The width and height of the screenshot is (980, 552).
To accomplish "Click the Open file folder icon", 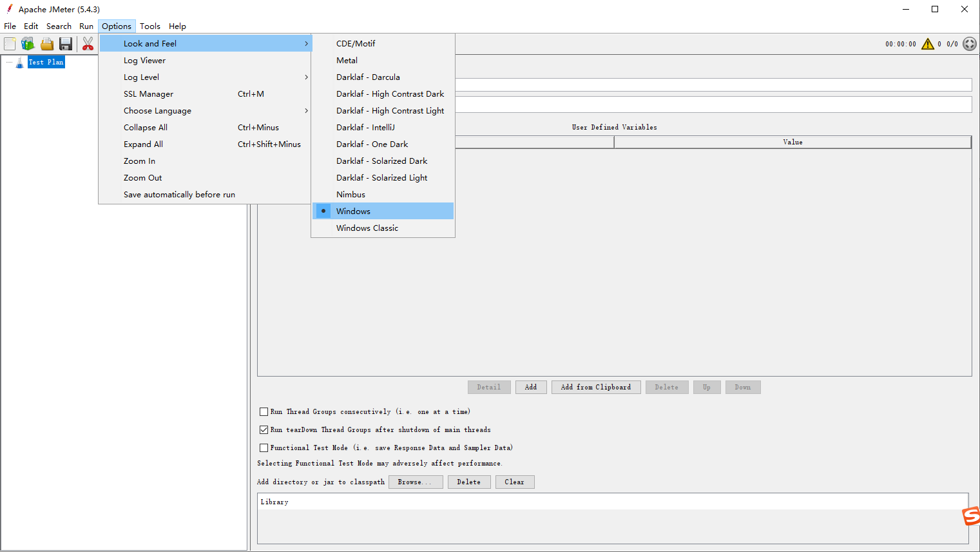I will 47,44.
